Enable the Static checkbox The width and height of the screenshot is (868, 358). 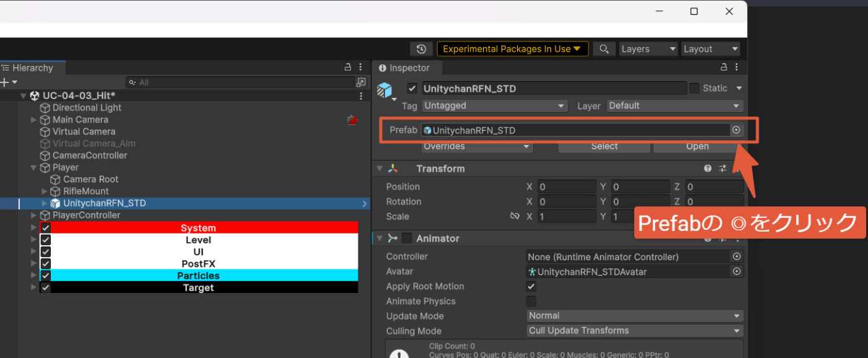(694, 89)
